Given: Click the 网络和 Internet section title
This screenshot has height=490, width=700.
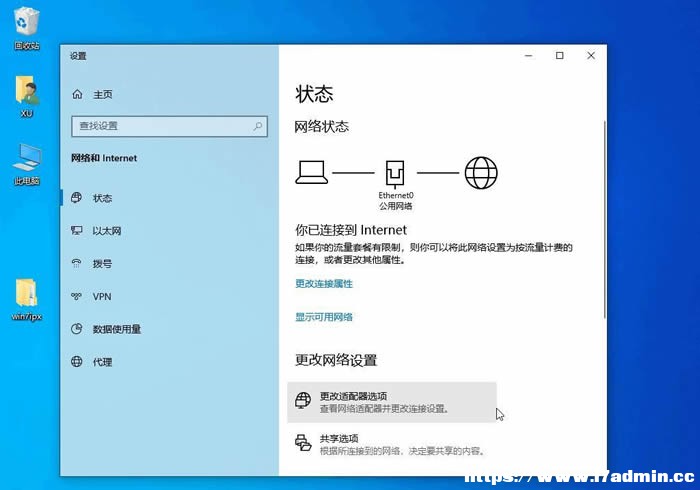Looking at the screenshot, I should pyautogui.click(x=104, y=158).
